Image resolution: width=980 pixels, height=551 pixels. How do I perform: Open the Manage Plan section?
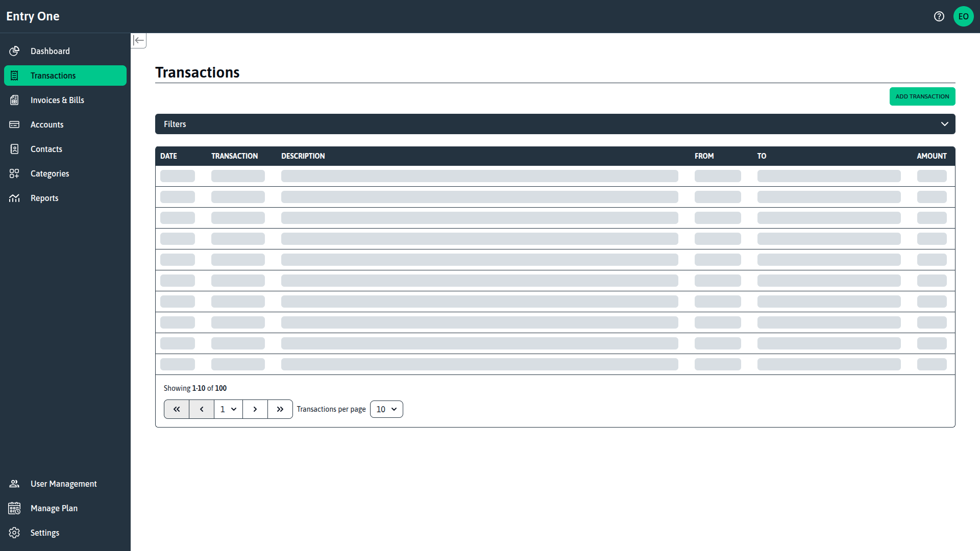(54, 508)
